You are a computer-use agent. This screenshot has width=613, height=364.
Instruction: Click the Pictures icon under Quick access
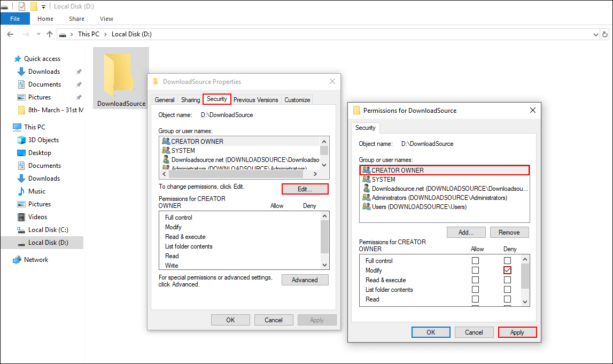click(x=21, y=97)
